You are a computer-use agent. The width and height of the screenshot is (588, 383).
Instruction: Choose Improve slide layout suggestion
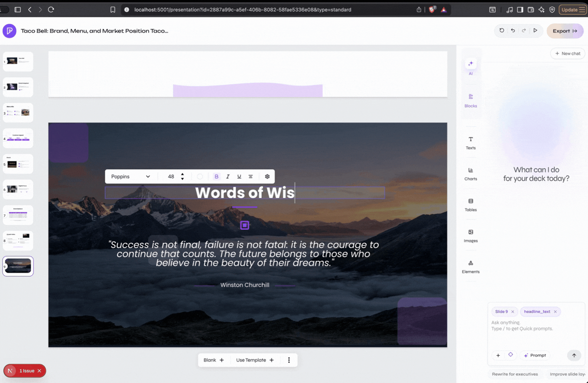[x=567, y=374]
